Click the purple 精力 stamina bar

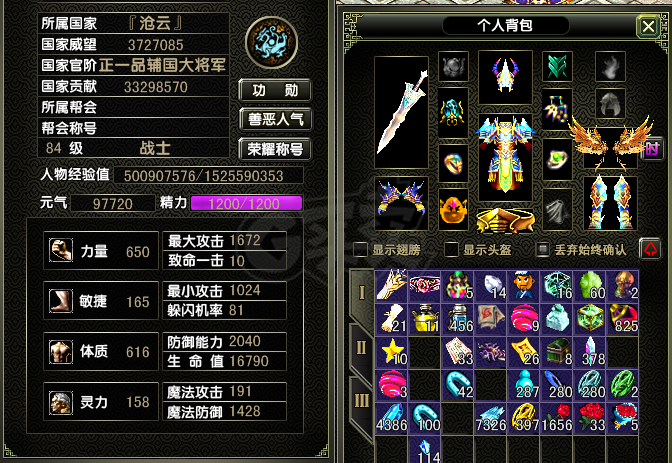246,204
